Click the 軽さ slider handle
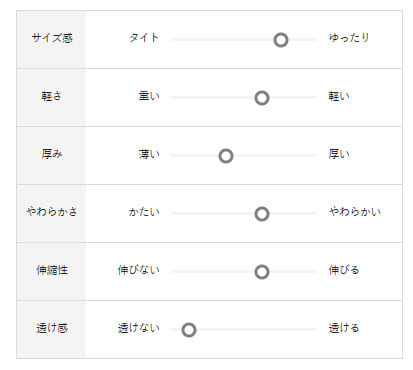This screenshot has width=413, height=370. pos(262,98)
